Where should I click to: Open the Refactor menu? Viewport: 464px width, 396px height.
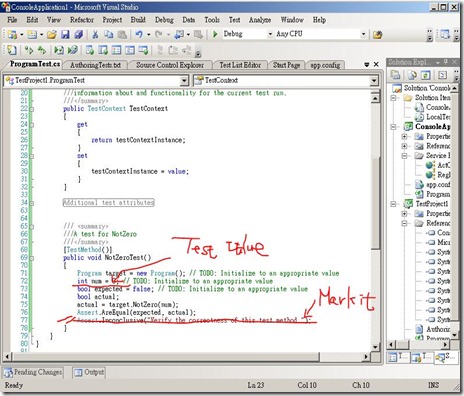click(82, 20)
